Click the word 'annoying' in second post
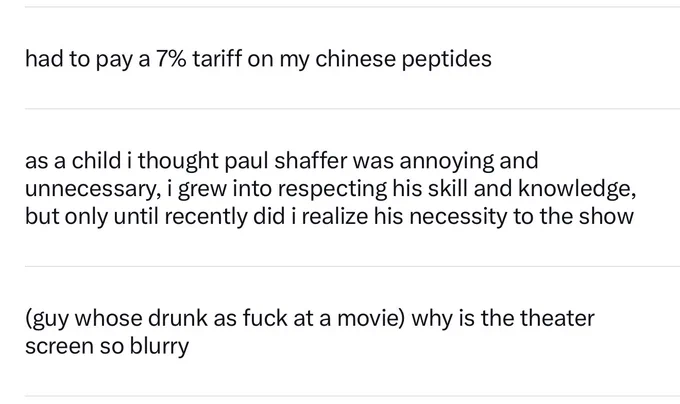680x404 pixels. 446,161
